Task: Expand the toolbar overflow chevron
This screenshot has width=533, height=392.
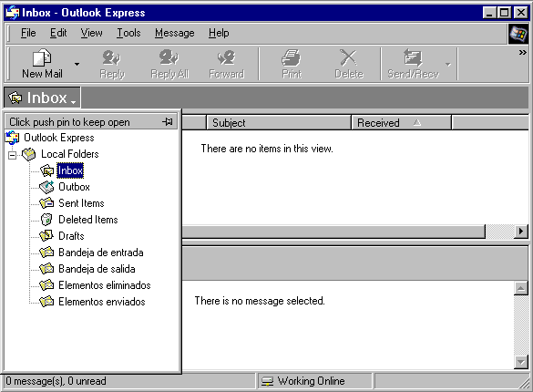Action: [522, 52]
